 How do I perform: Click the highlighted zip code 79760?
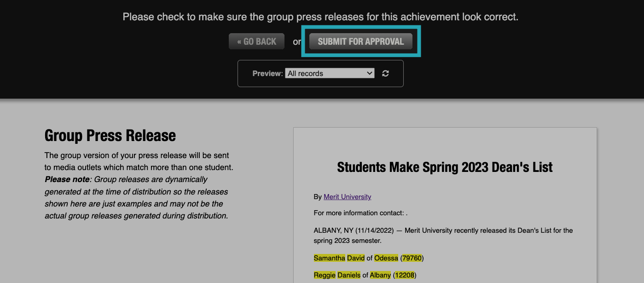(411, 258)
